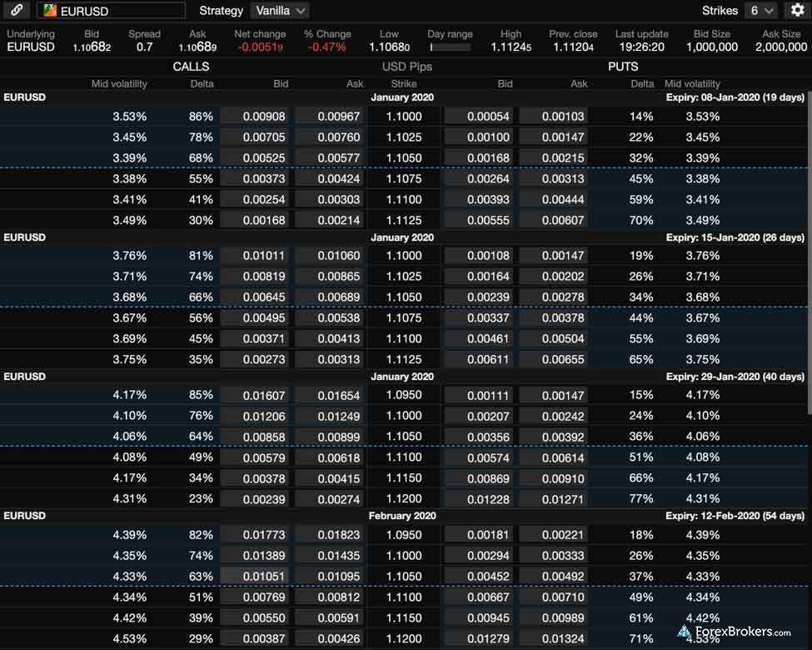Click put ask 0.01271 for 29-Jan expiry
The width and height of the screenshot is (812, 650).
(553, 499)
